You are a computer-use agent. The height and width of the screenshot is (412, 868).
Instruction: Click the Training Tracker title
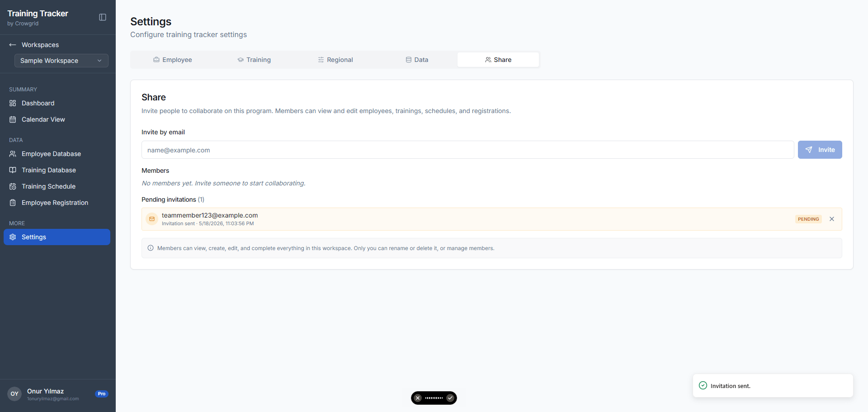click(x=38, y=14)
